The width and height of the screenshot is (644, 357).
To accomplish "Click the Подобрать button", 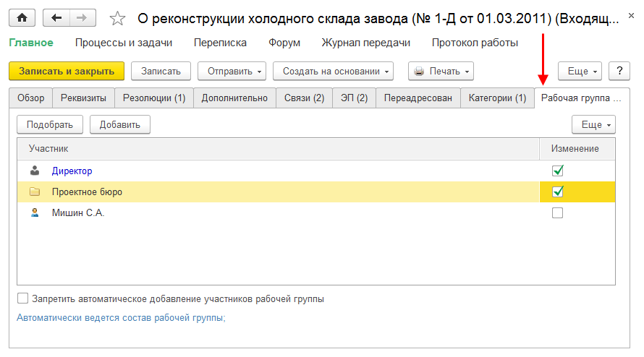I will pyautogui.click(x=50, y=124).
